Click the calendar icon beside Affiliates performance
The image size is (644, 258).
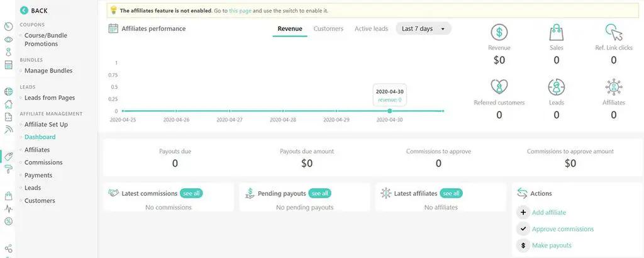point(113,28)
